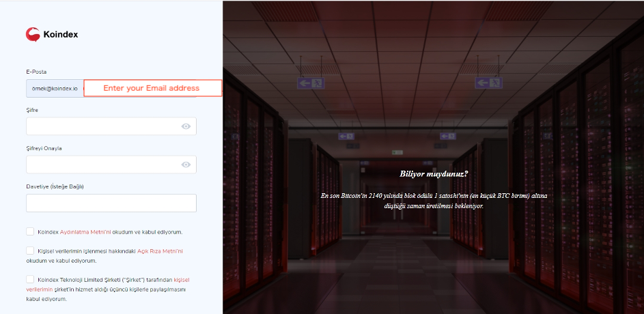Click the E-Posta field label
644x314 pixels.
36,72
